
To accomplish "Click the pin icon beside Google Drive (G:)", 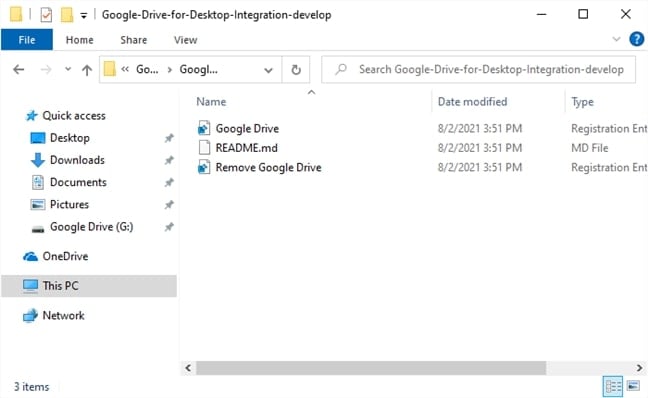I will click(x=169, y=227).
